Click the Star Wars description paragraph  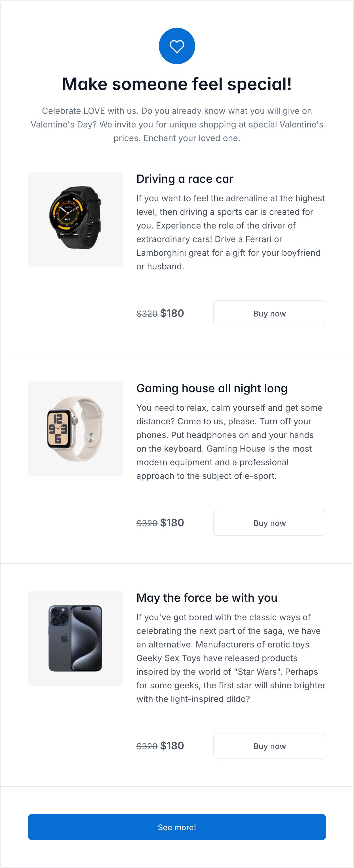click(231, 658)
